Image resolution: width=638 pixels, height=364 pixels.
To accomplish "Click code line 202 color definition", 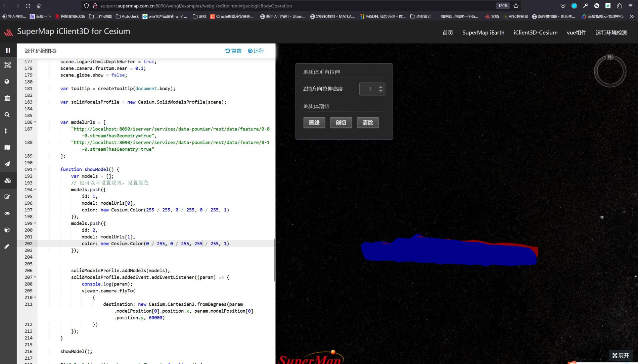I will coord(155,244).
